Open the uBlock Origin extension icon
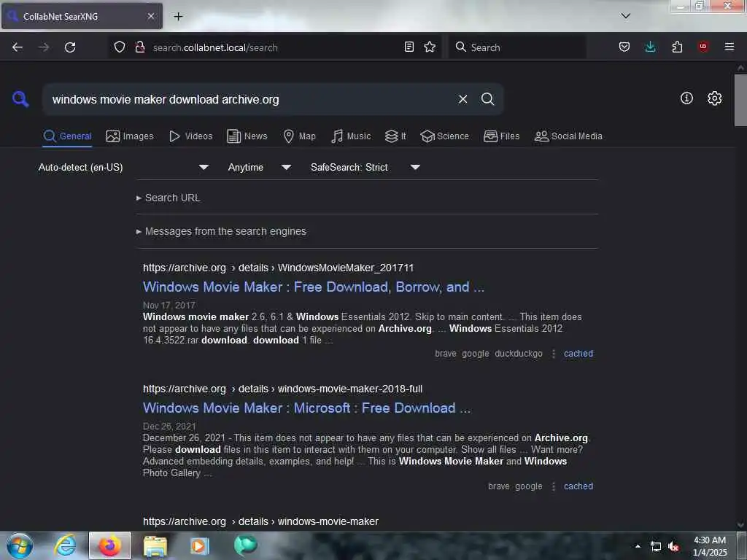The height and width of the screenshot is (560, 747). [x=703, y=47]
